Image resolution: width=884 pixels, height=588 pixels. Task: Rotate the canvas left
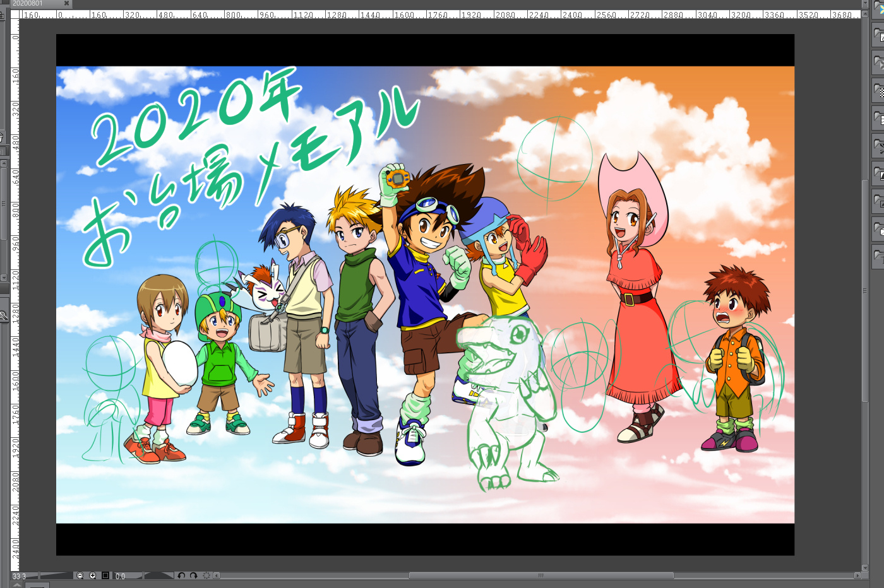coord(181,575)
